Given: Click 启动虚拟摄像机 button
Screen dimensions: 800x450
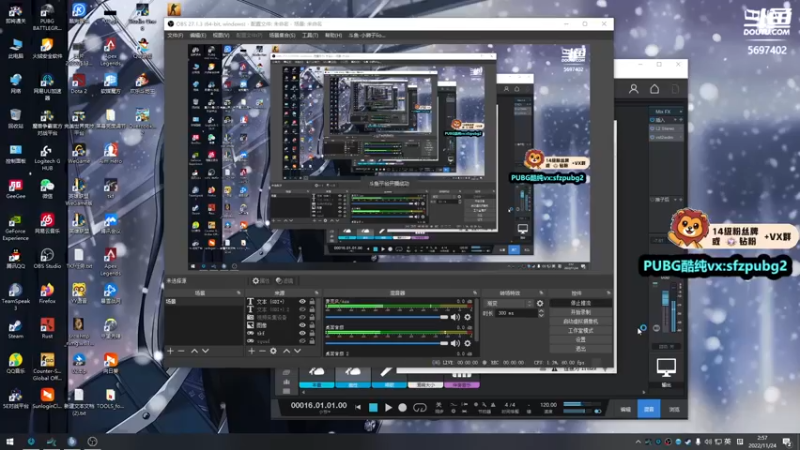Looking at the screenshot, I should [581, 321].
